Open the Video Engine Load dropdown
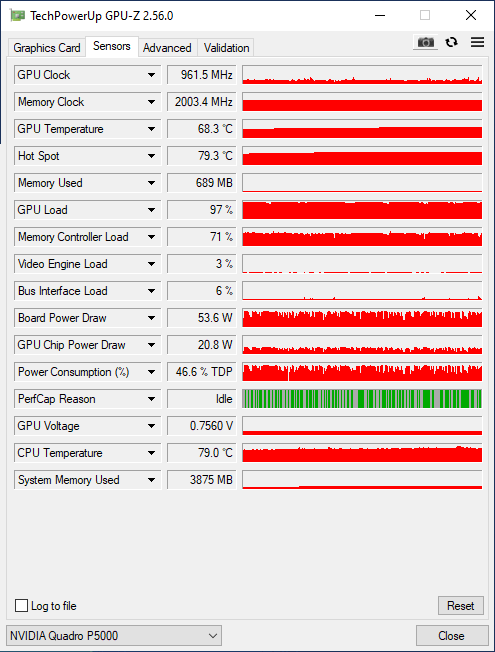The width and height of the screenshot is (495, 652). tap(151, 264)
